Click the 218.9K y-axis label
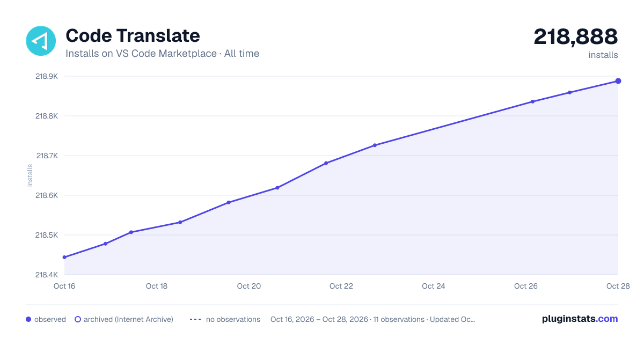This screenshot has height=338, width=644. click(46, 76)
